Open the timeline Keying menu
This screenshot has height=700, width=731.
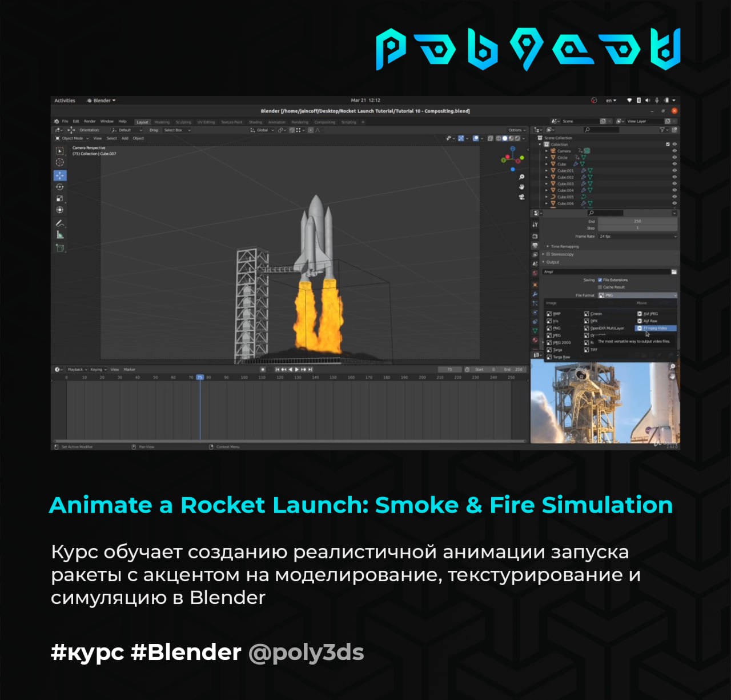point(98,369)
